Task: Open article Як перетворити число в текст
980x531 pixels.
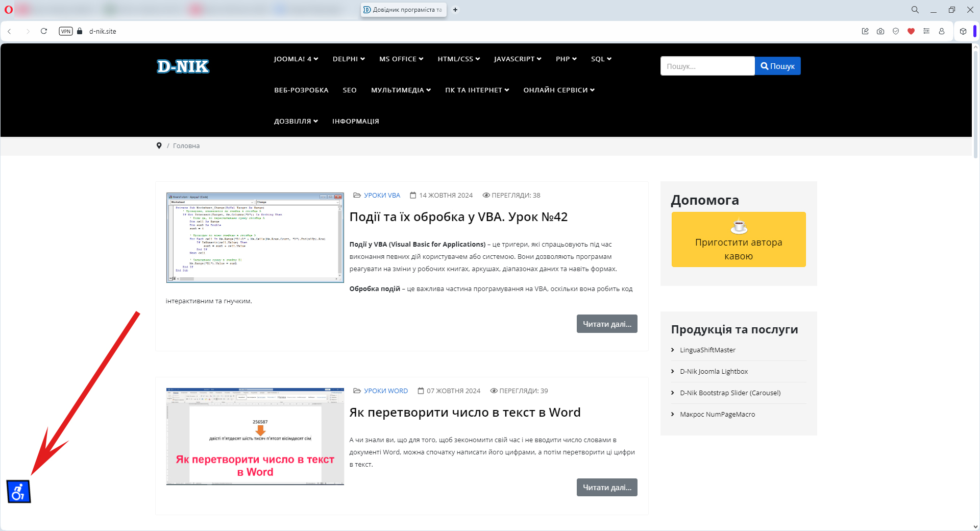Action: click(465, 413)
